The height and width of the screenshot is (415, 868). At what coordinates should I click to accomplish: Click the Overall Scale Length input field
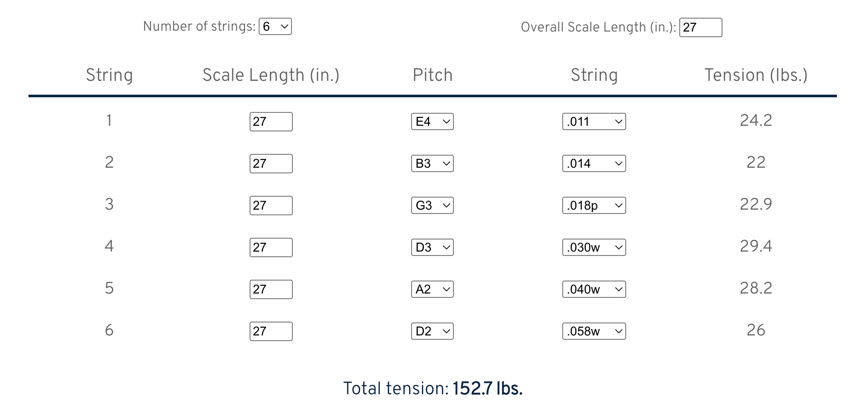point(700,27)
